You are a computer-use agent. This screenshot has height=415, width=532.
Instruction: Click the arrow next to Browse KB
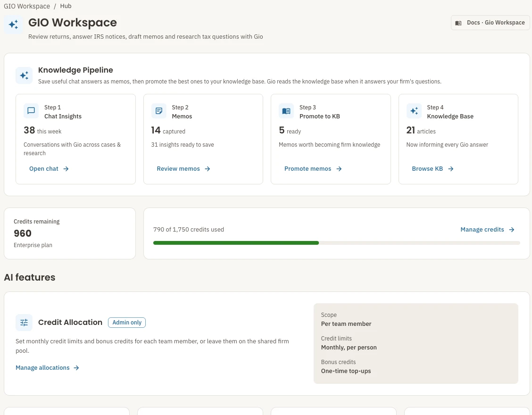tap(451, 169)
